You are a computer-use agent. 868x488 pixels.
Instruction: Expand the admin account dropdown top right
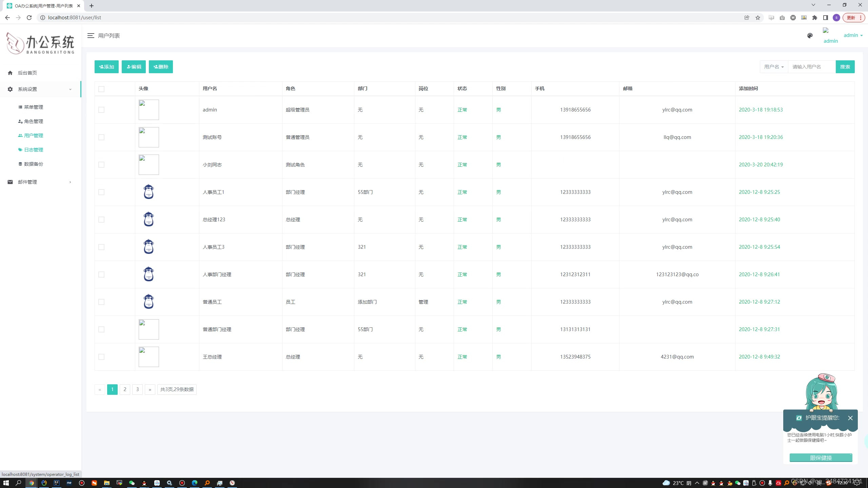[853, 35]
